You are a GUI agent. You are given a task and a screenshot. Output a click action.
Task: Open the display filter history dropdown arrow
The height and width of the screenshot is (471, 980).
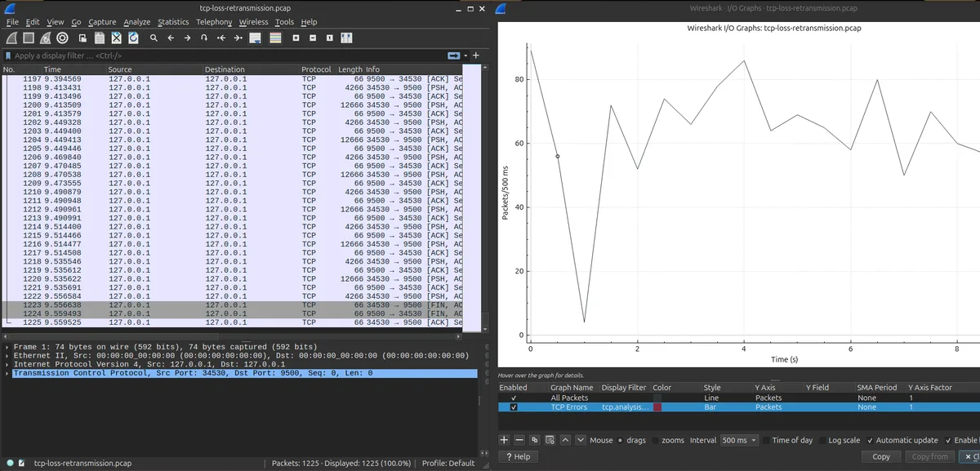tap(465, 55)
